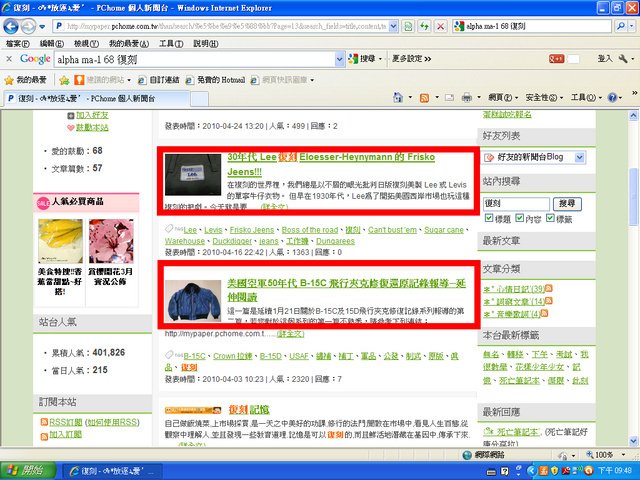Toggle the 標籤 search checkbox
Viewport: 640px width, 480px height.
click(550, 218)
